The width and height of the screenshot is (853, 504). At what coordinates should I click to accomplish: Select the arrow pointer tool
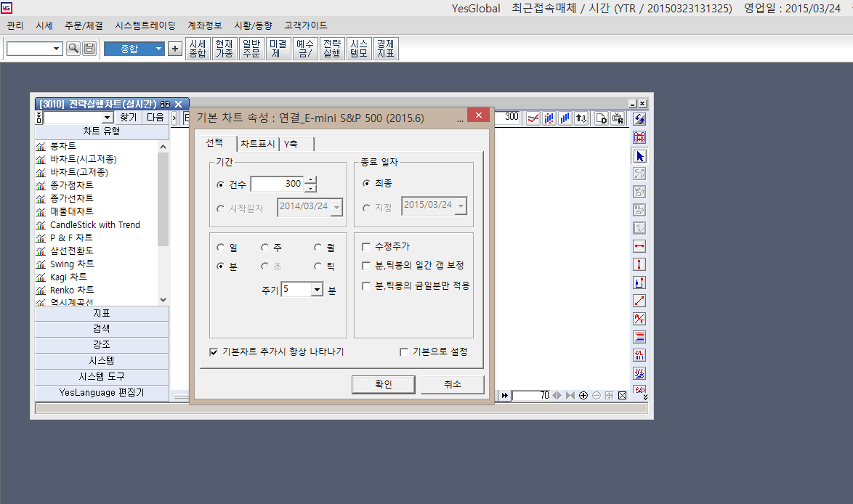point(639,156)
